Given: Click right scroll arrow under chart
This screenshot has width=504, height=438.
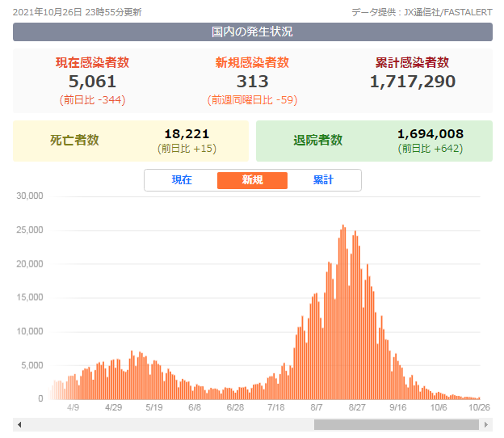Looking at the screenshot, I should [x=486, y=424].
